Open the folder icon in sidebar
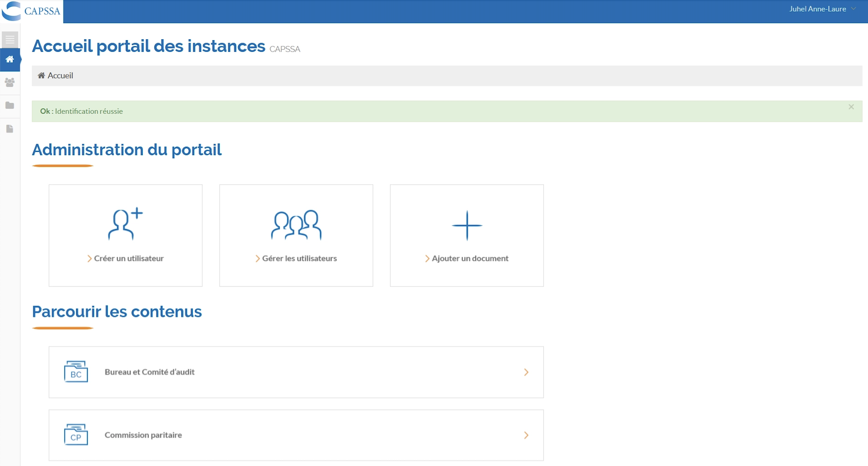The height and width of the screenshot is (466, 868). (10, 105)
